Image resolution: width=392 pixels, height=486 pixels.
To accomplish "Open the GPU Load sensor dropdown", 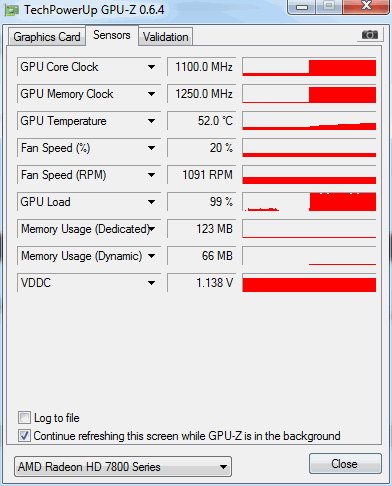I will point(151,202).
